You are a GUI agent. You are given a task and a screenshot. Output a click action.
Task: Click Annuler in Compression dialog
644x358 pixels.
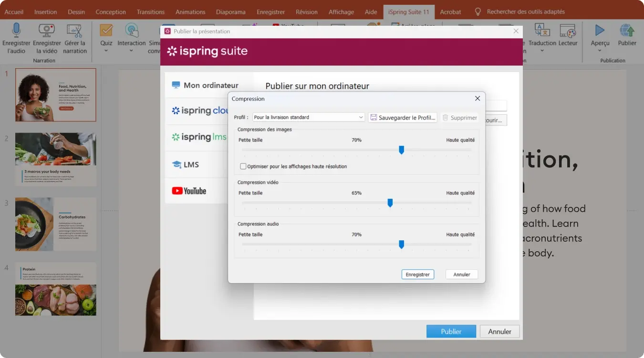(x=462, y=275)
